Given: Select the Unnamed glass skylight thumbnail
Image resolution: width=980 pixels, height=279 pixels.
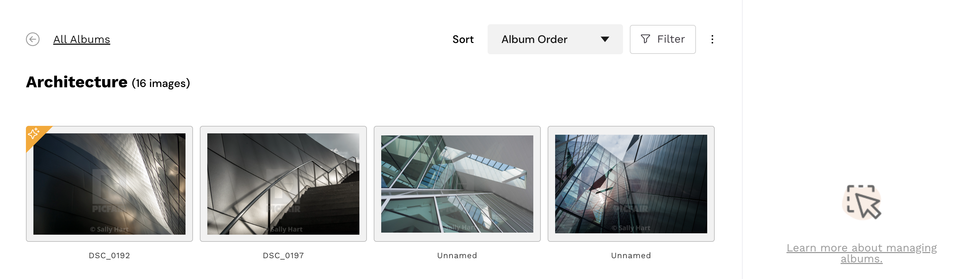Looking at the screenshot, I should point(457,184).
